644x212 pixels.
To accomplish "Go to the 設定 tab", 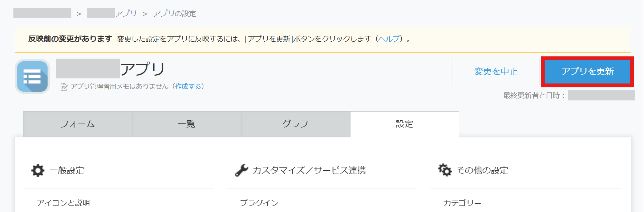I will pyautogui.click(x=404, y=124).
